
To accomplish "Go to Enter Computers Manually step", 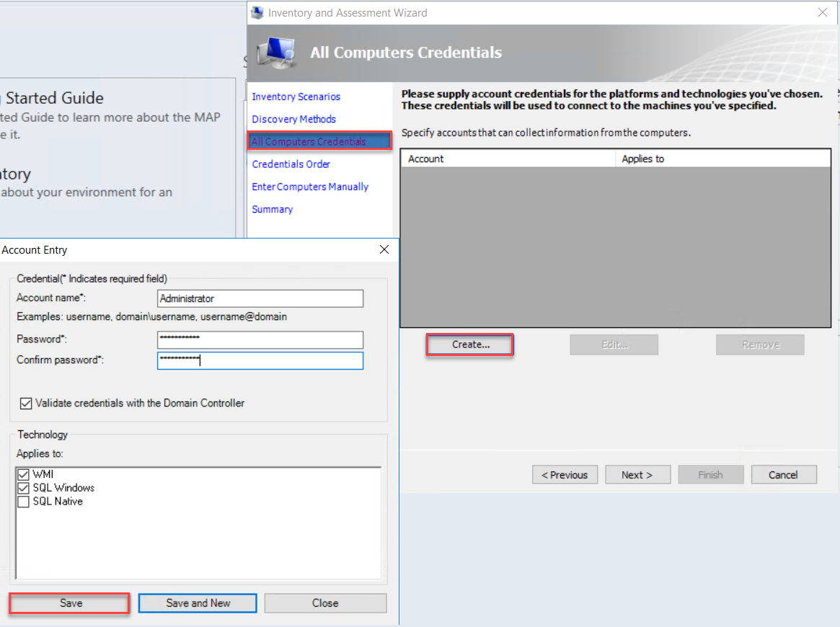I will 310,187.
